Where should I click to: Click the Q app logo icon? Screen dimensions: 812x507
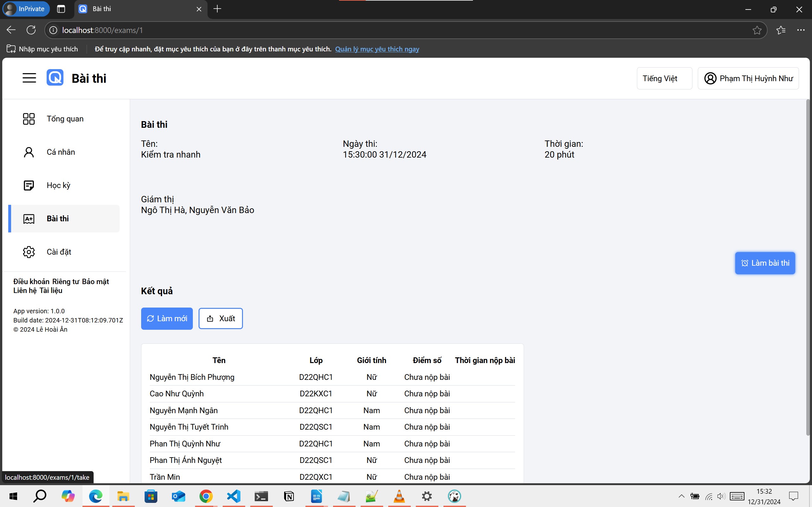(x=55, y=78)
